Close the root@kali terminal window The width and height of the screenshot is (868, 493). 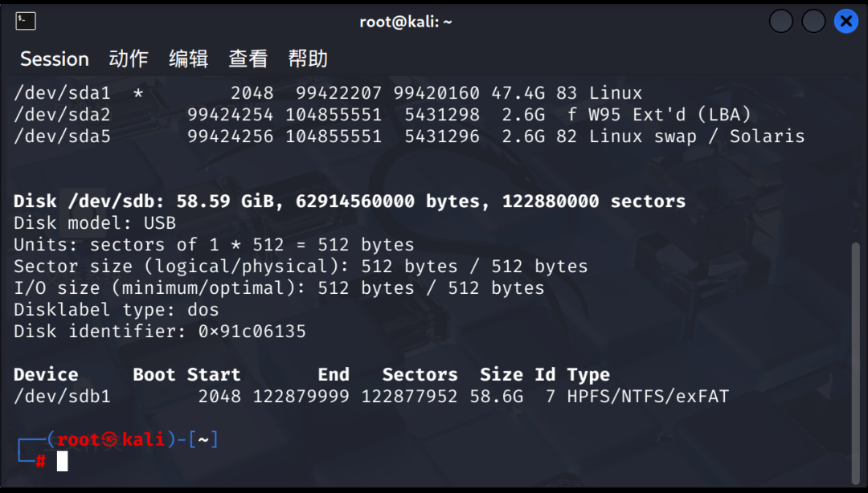click(x=845, y=22)
